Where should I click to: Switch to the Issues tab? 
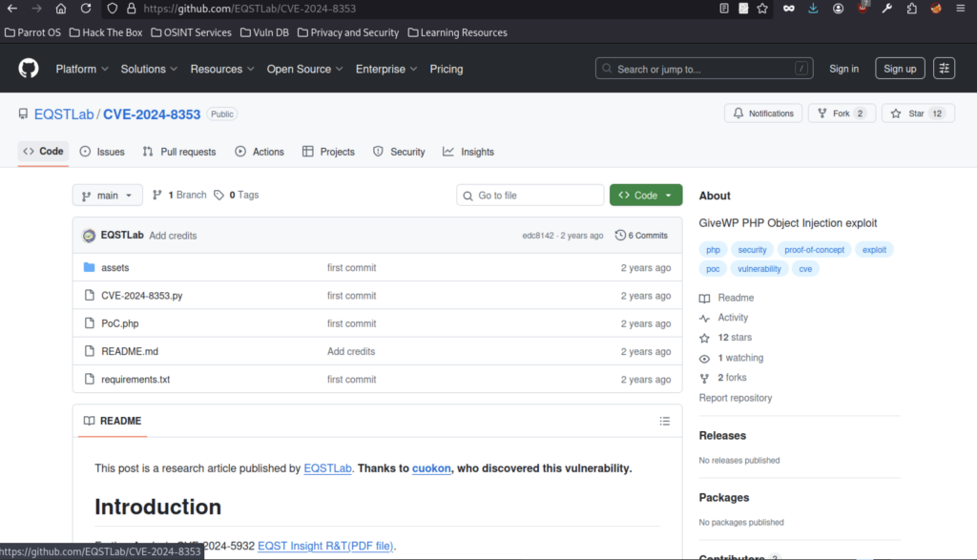102,152
